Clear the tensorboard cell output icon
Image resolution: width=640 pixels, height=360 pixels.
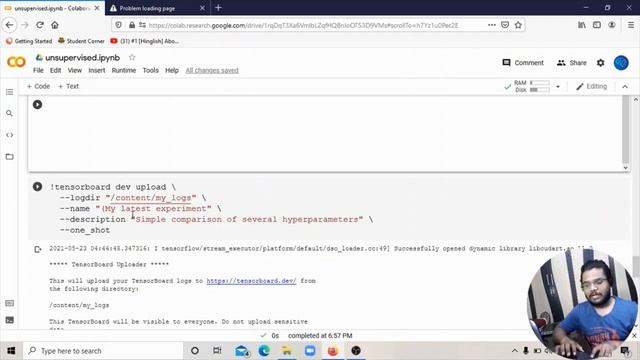click(x=38, y=249)
